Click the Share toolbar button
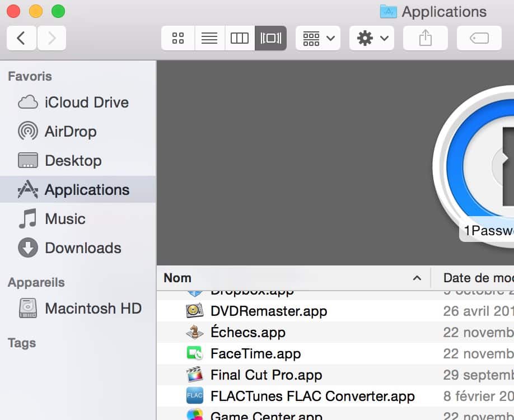The image size is (514, 420). tap(426, 39)
